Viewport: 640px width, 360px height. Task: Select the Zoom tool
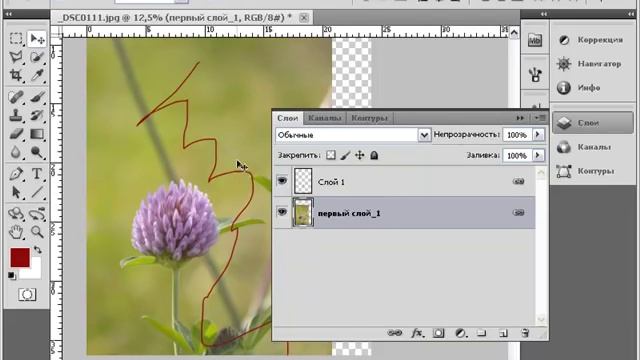pos(37,232)
